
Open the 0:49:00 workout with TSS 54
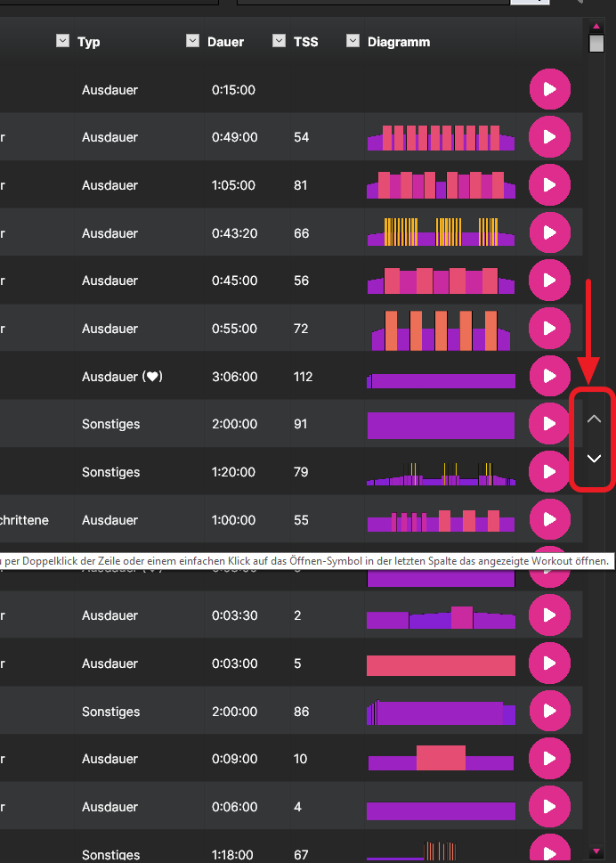(x=549, y=137)
